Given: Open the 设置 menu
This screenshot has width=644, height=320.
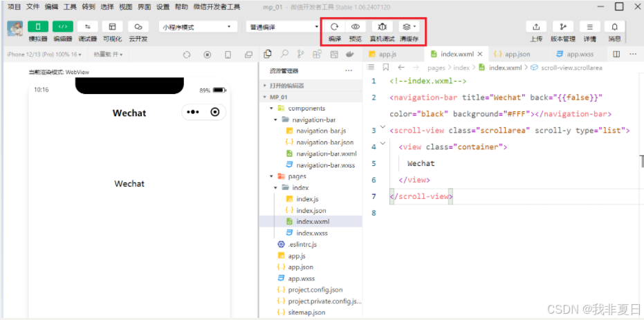Looking at the screenshot, I should pos(163,7).
